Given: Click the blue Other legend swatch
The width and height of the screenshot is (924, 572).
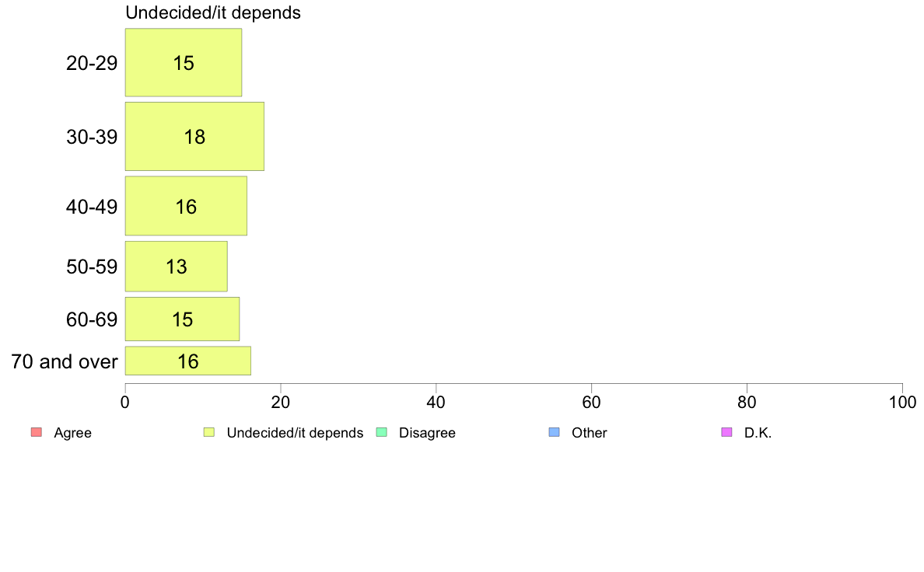Looking at the screenshot, I should pyautogui.click(x=554, y=432).
